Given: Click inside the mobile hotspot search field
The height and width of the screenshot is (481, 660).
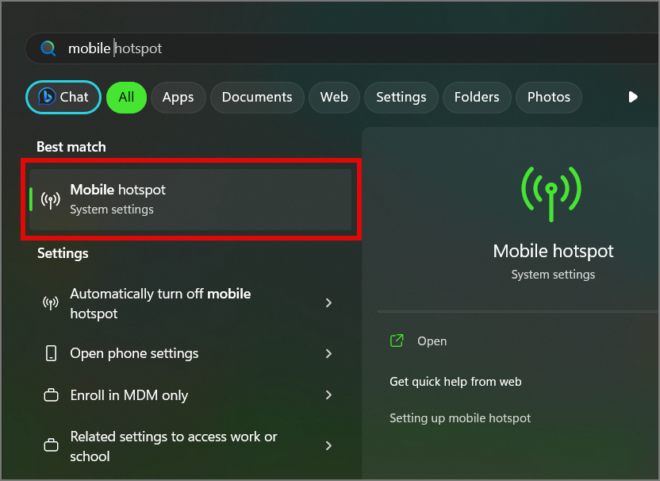Looking at the screenshot, I should coord(341,48).
